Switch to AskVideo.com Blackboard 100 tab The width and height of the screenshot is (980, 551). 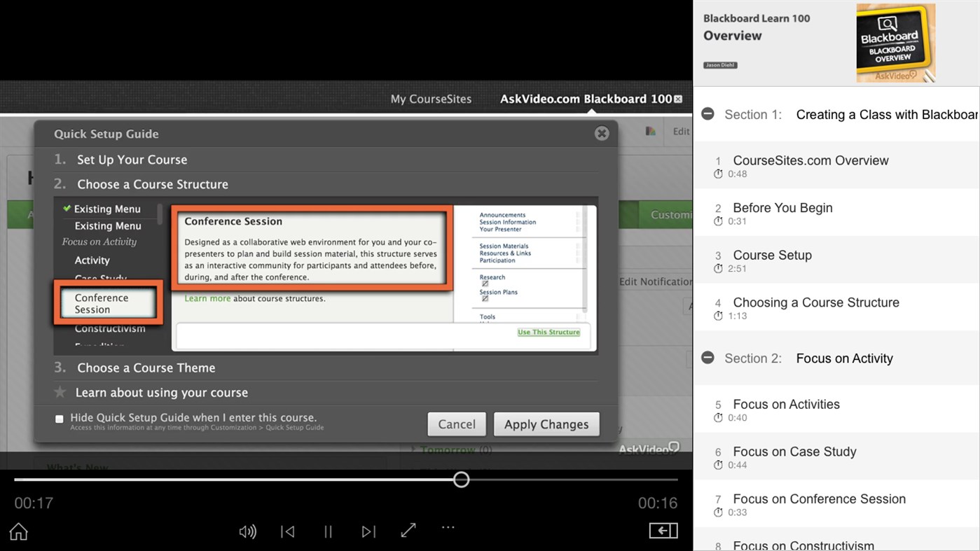586,99
